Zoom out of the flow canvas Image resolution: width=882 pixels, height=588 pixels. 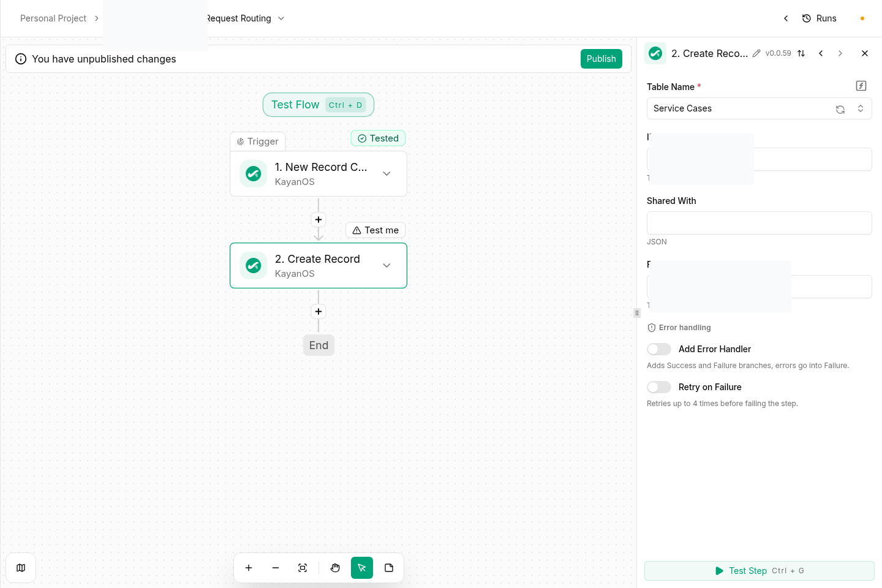tap(276, 568)
